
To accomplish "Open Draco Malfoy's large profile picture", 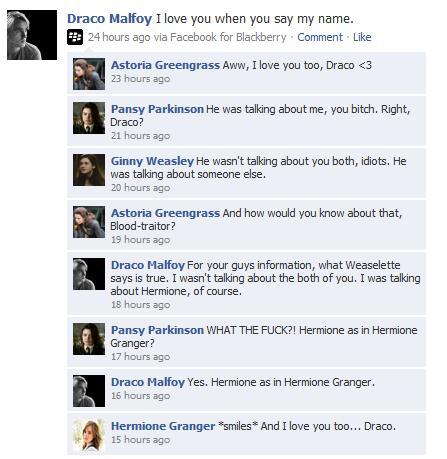I will pyautogui.click(x=32, y=35).
